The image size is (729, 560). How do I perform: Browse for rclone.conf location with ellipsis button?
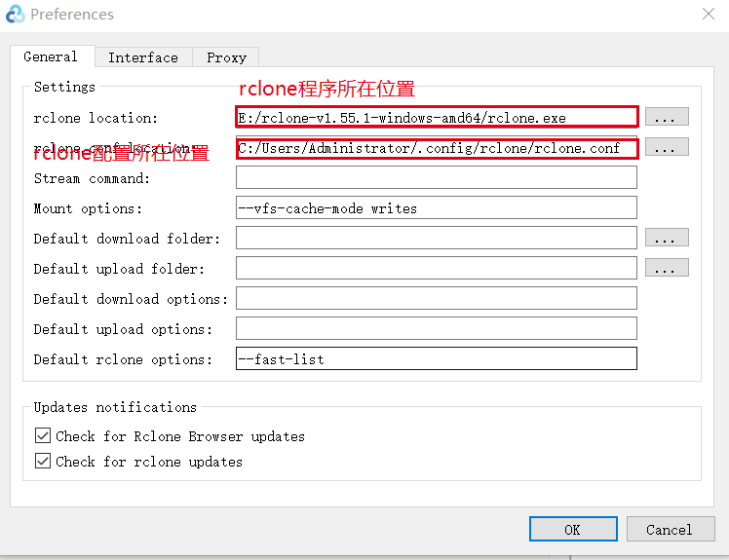tap(667, 147)
